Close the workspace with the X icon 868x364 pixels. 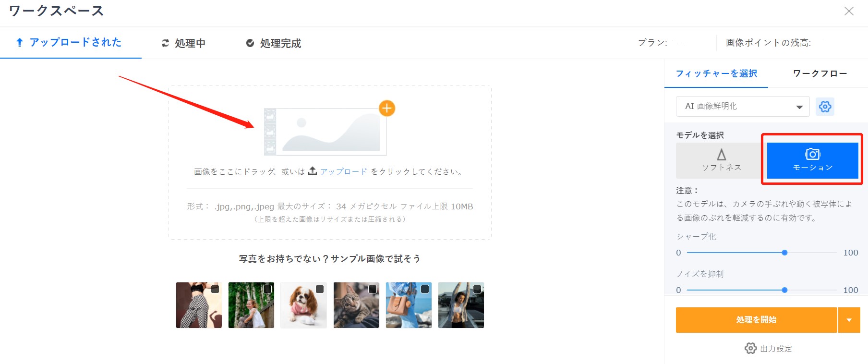click(x=849, y=11)
